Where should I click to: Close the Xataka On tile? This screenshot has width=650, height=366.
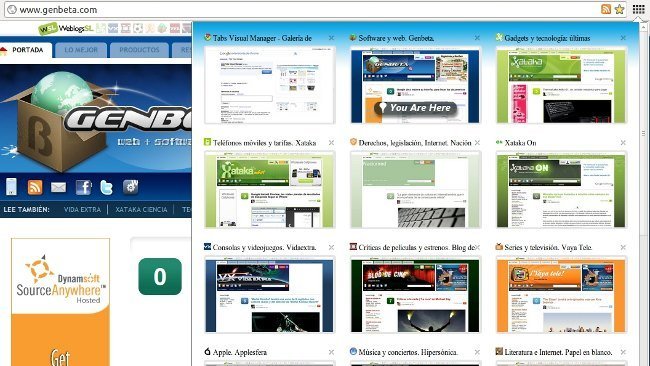623,143
